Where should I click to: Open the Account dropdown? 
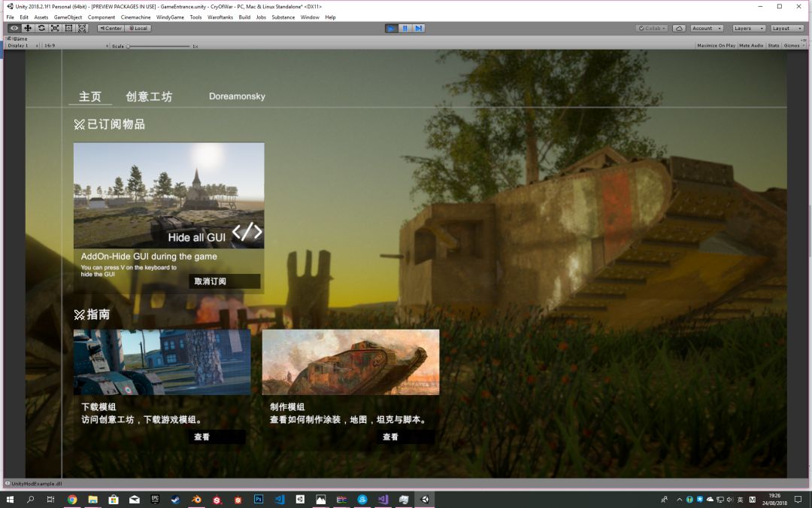coord(706,28)
